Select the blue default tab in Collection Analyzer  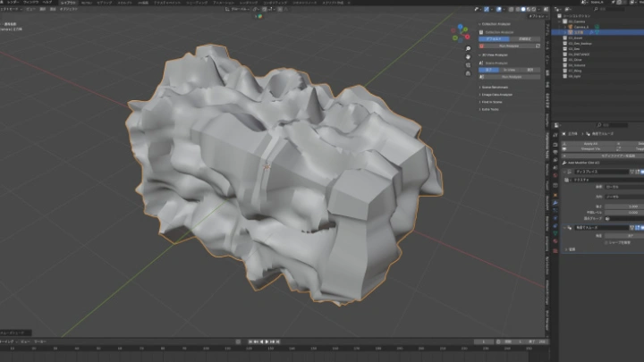pyautogui.click(x=494, y=39)
